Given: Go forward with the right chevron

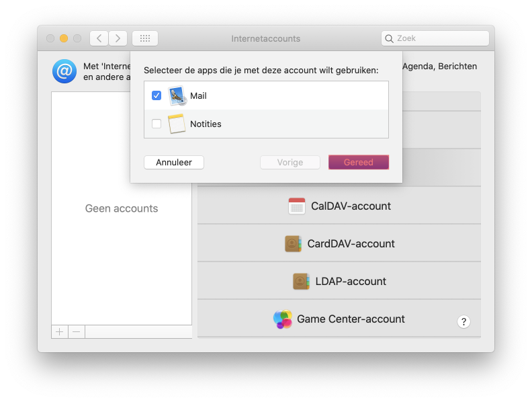Looking at the screenshot, I should pyautogui.click(x=118, y=38).
